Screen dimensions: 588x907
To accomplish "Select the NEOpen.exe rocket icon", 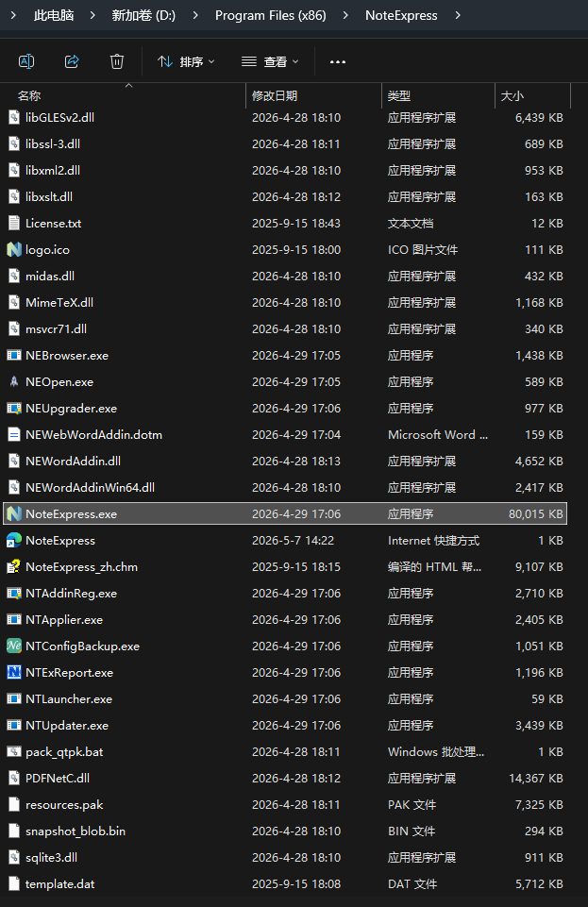I will click(14, 382).
